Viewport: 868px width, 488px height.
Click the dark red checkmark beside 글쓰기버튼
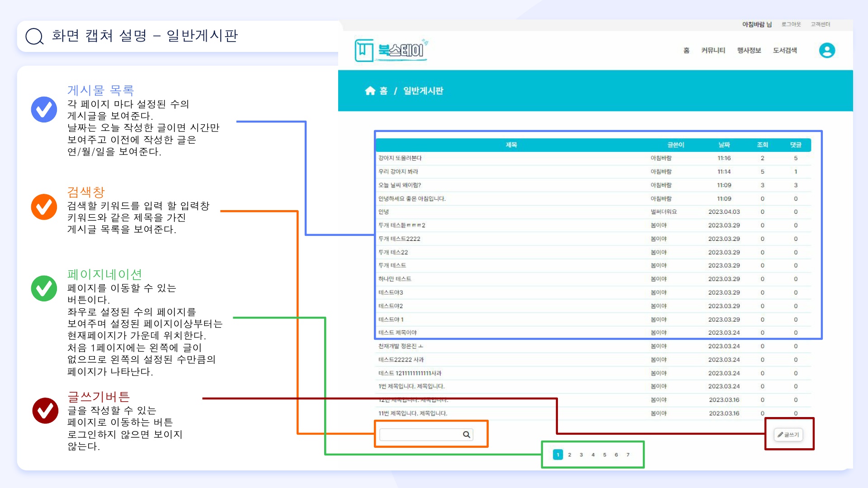click(45, 410)
